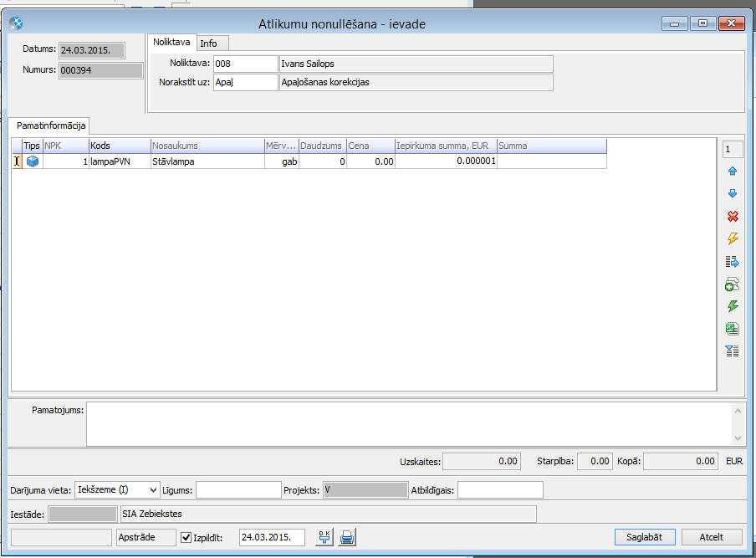Viewport: 756px width, 558px height.
Task: Click the gab unit cell
Action: click(282, 161)
